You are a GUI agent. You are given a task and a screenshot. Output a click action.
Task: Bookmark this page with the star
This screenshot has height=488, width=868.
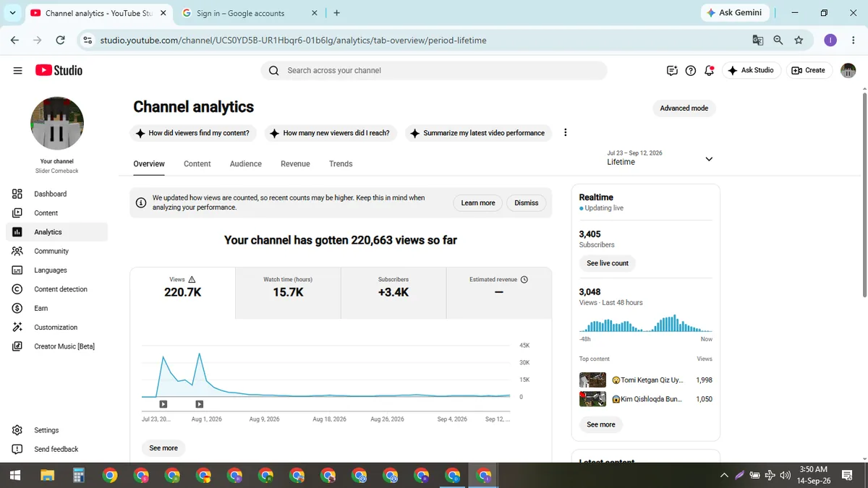(x=799, y=40)
